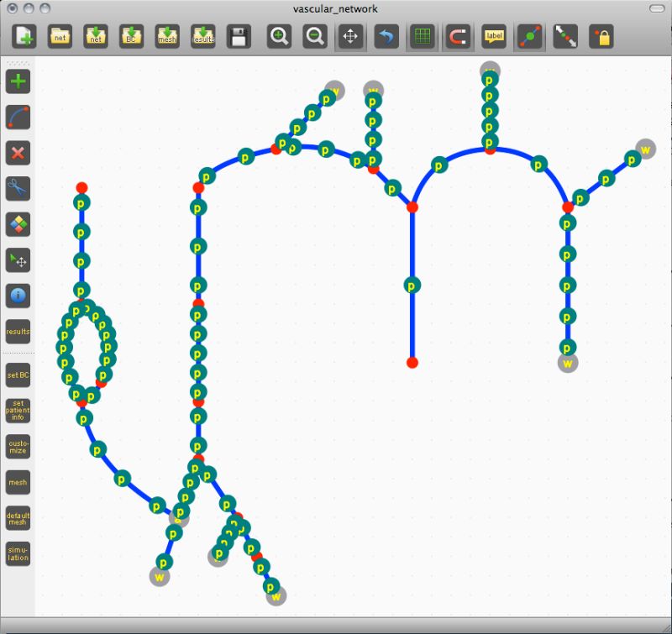Toggle the label display button
The width and height of the screenshot is (672, 634).
coord(494,36)
